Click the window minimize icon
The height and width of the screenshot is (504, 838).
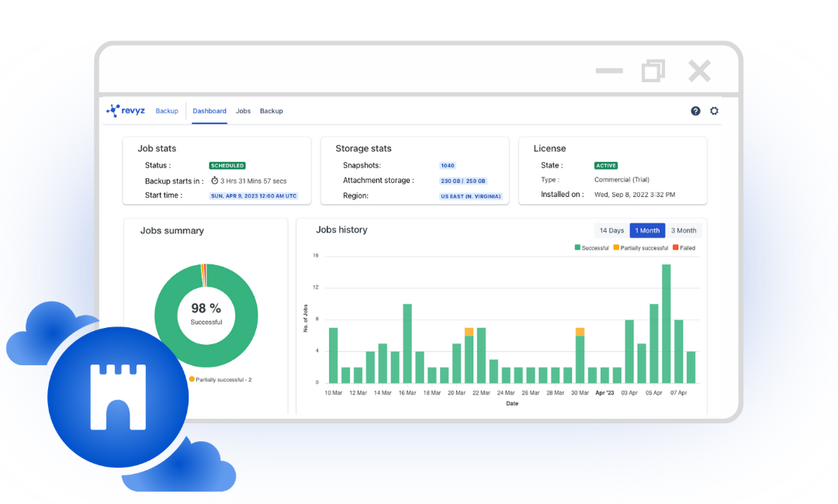coord(609,71)
